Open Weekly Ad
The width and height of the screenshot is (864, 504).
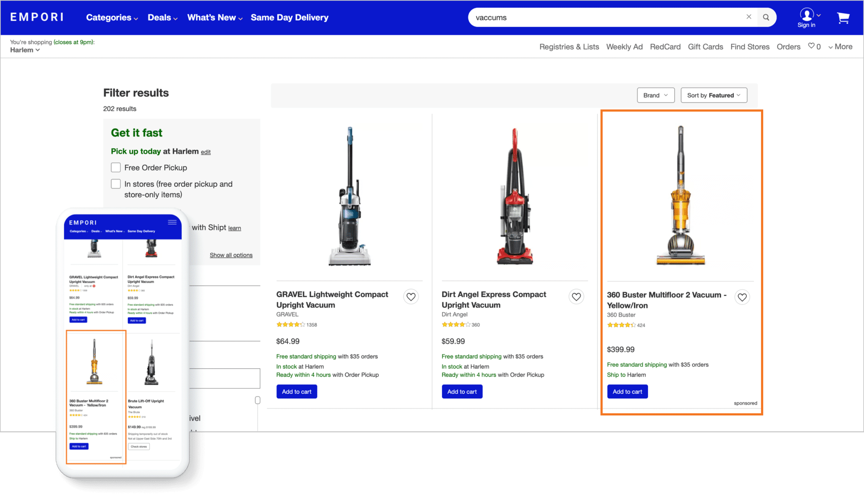pos(624,47)
